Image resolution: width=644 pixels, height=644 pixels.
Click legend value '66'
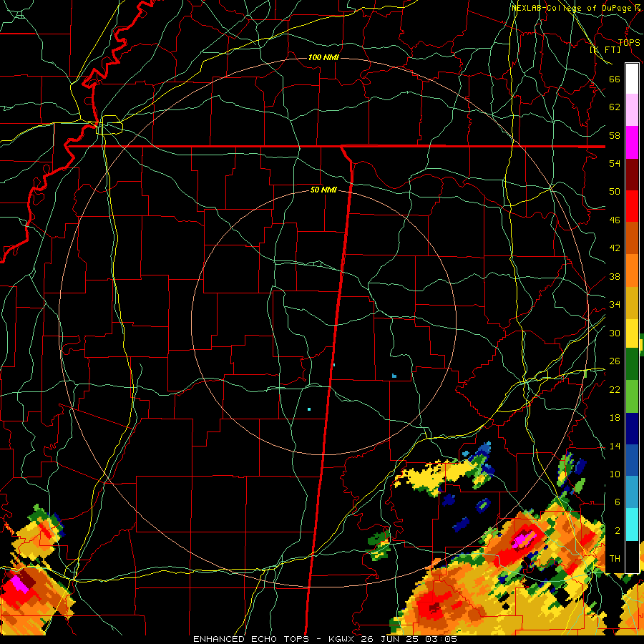coord(615,79)
